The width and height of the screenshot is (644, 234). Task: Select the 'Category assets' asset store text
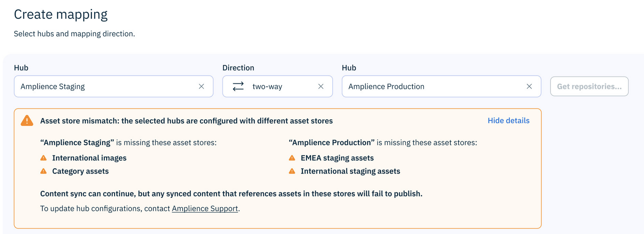tap(80, 171)
